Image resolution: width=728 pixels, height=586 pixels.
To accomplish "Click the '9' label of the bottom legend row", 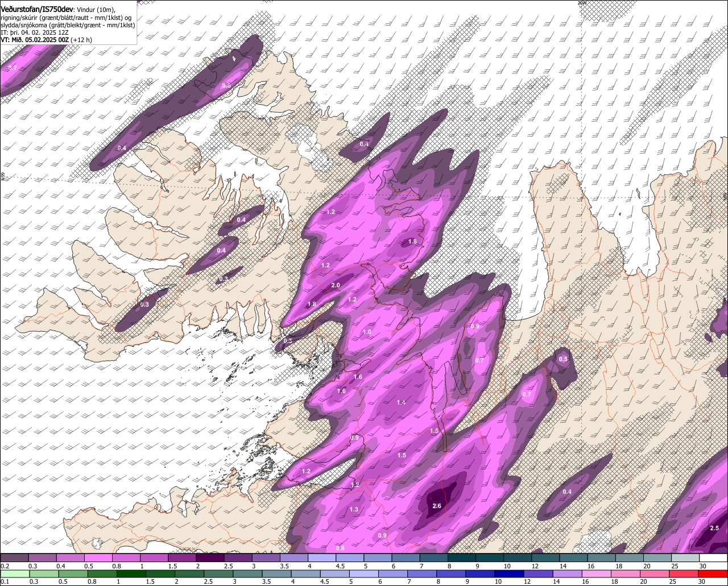I will (468, 582).
